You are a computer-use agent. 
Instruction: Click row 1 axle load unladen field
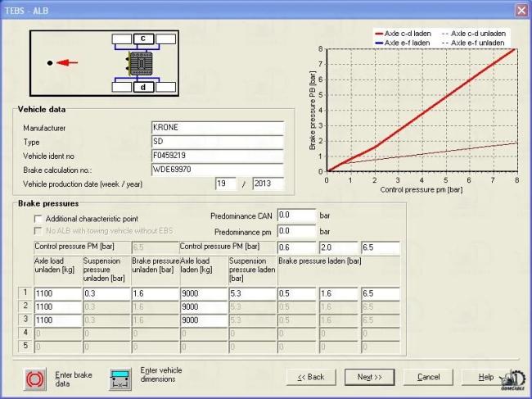click(56, 294)
